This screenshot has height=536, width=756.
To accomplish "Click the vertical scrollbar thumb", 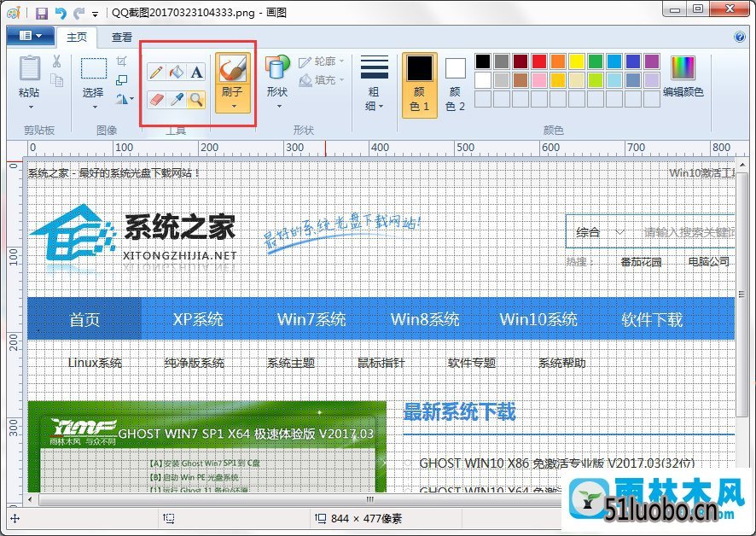I will point(742,295).
